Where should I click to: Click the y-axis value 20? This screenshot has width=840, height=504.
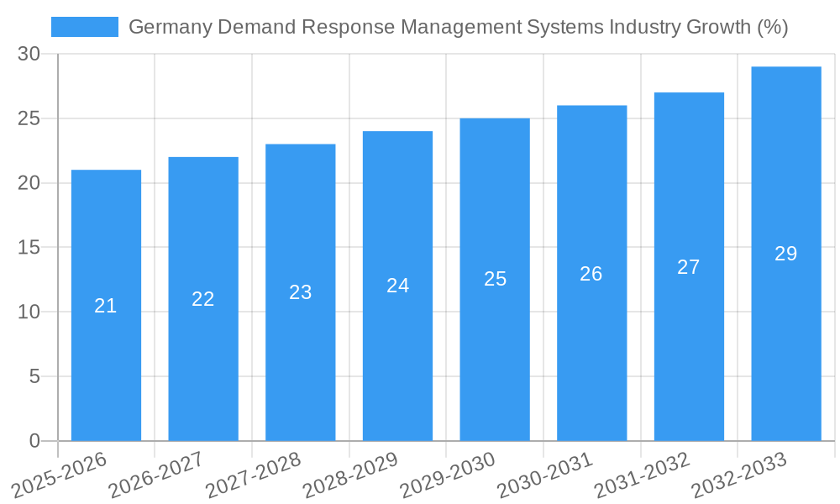click(x=29, y=183)
